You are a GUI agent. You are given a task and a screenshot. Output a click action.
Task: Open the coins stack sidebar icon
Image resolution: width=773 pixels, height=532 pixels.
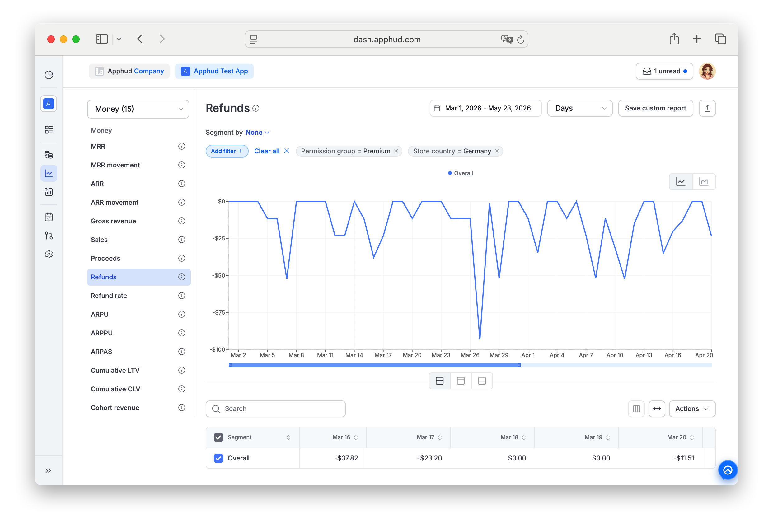click(x=49, y=155)
